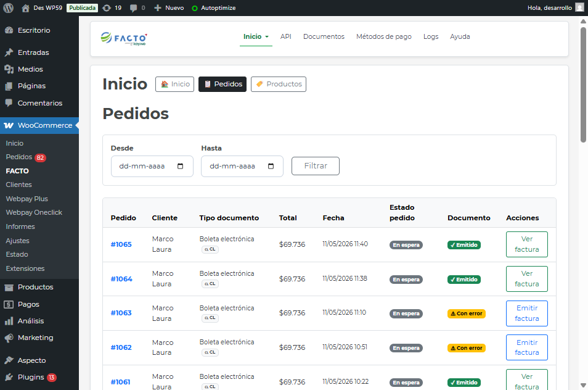Click the Aspecto paintbrush icon
588x390 pixels.
point(9,360)
